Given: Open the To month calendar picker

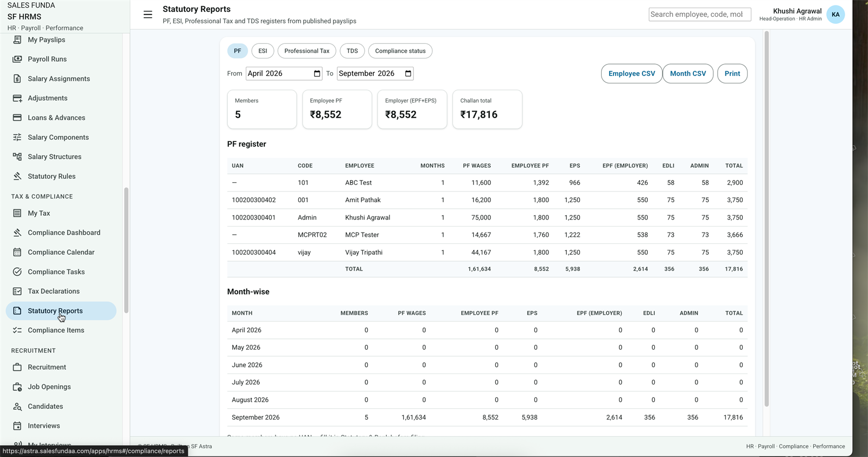Looking at the screenshot, I should click(x=409, y=74).
